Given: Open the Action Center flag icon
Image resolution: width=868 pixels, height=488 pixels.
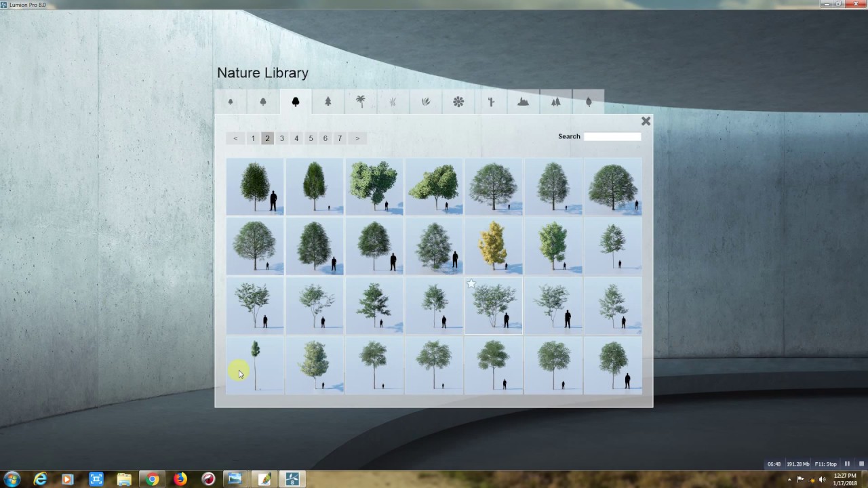Looking at the screenshot, I should [800, 479].
